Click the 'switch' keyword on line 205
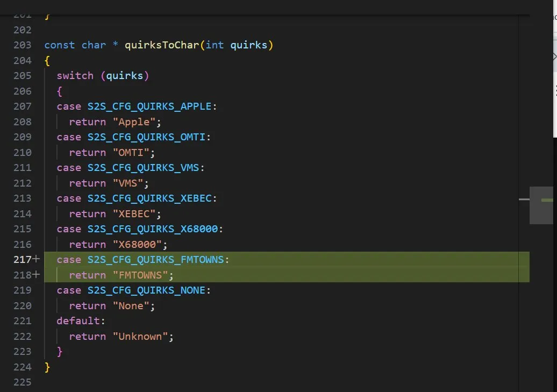This screenshot has width=557, height=392. pos(75,76)
